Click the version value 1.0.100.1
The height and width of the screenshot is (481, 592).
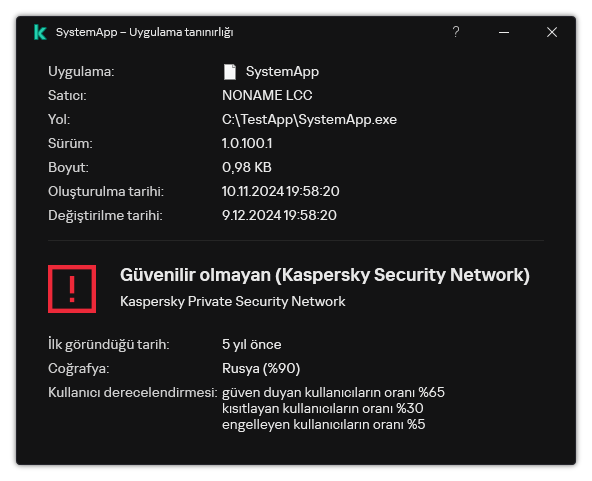point(247,143)
